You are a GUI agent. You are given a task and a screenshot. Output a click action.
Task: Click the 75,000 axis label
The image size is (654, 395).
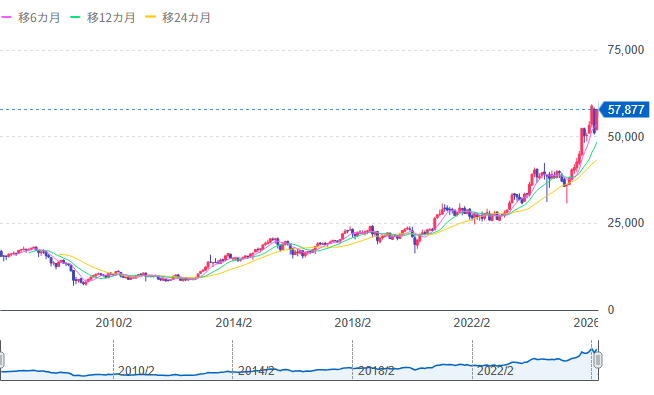(626, 50)
